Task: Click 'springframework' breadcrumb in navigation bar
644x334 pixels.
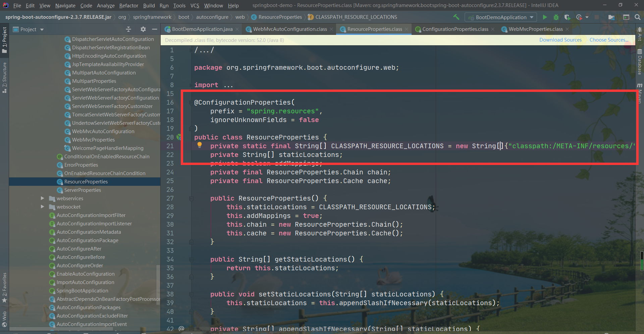Action: point(152,17)
